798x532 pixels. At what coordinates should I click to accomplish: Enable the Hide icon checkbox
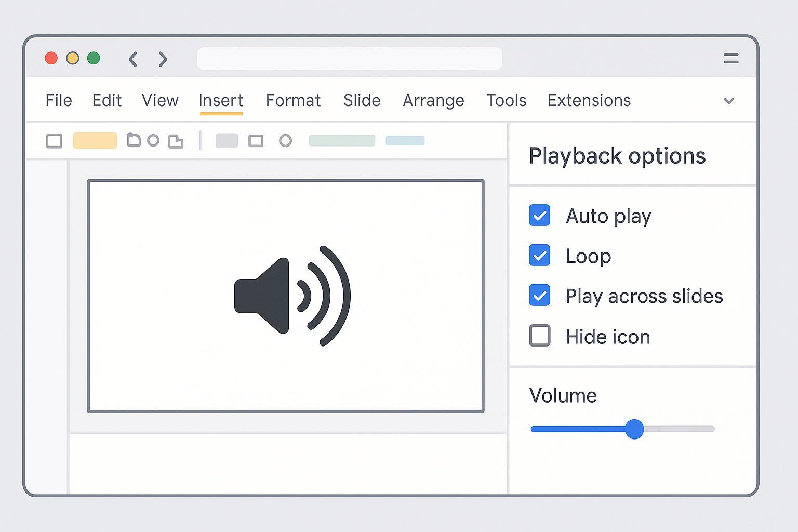pos(539,336)
